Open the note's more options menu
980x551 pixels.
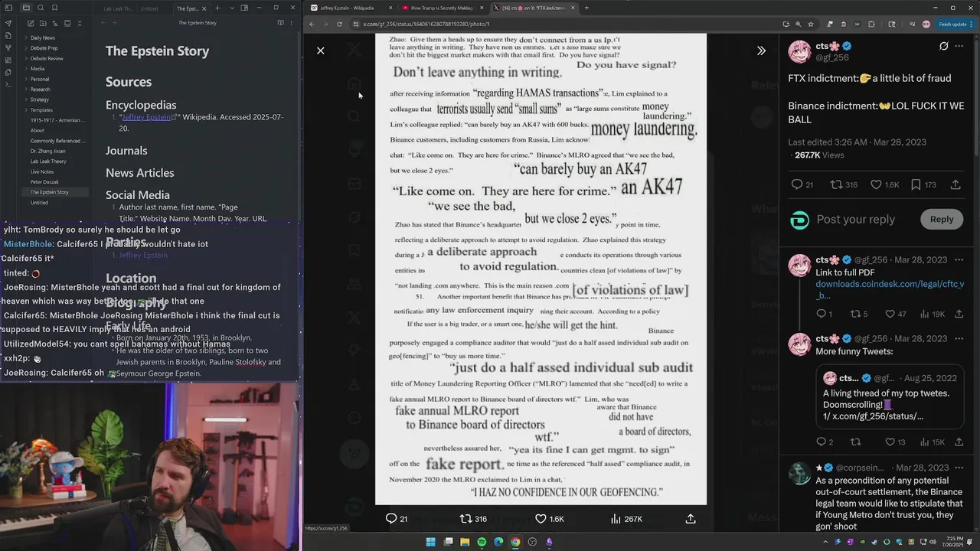[x=293, y=23]
